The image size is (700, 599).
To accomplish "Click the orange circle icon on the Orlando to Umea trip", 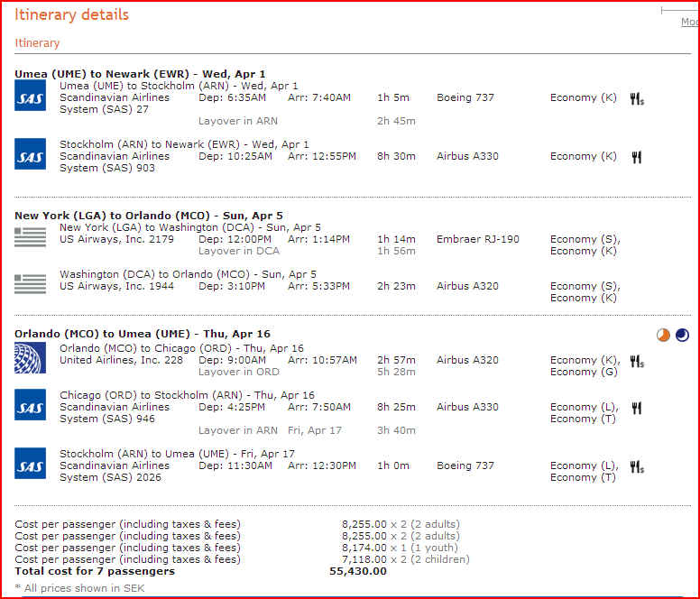I will [663, 336].
